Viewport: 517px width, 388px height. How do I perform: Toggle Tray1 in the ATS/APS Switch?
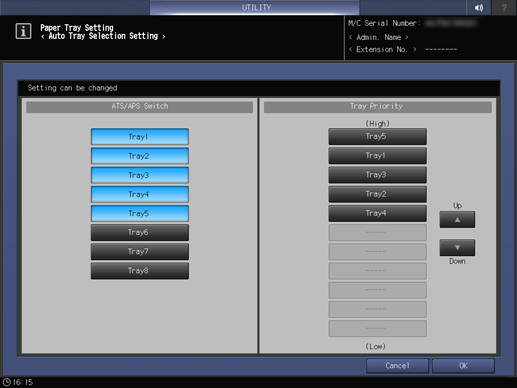140,137
